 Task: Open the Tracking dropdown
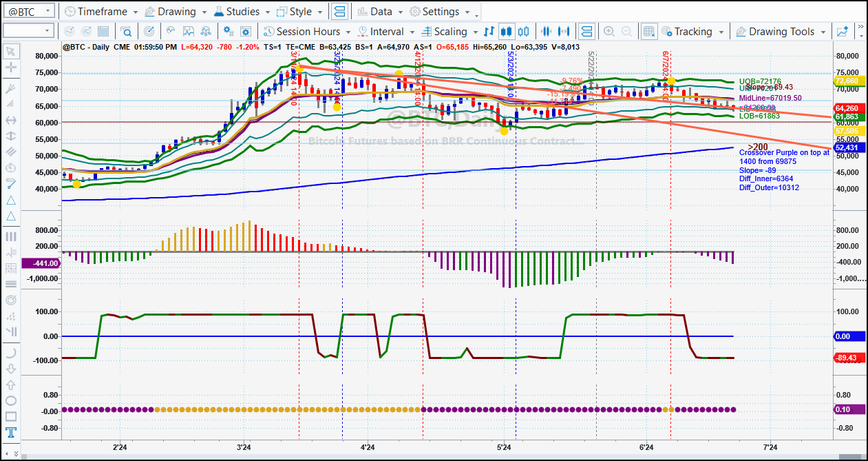[x=692, y=31]
